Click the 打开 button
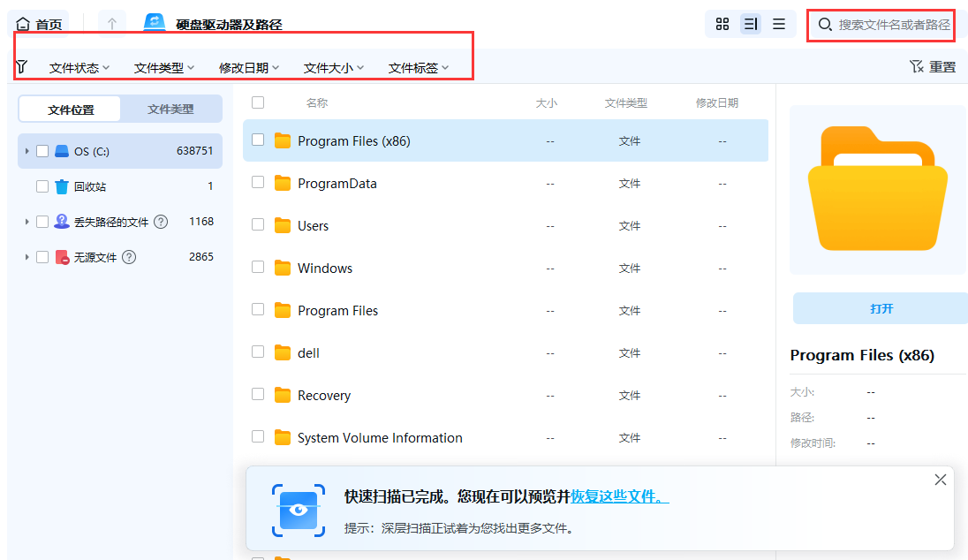The image size is (968, 560). (x=878, y=308)
